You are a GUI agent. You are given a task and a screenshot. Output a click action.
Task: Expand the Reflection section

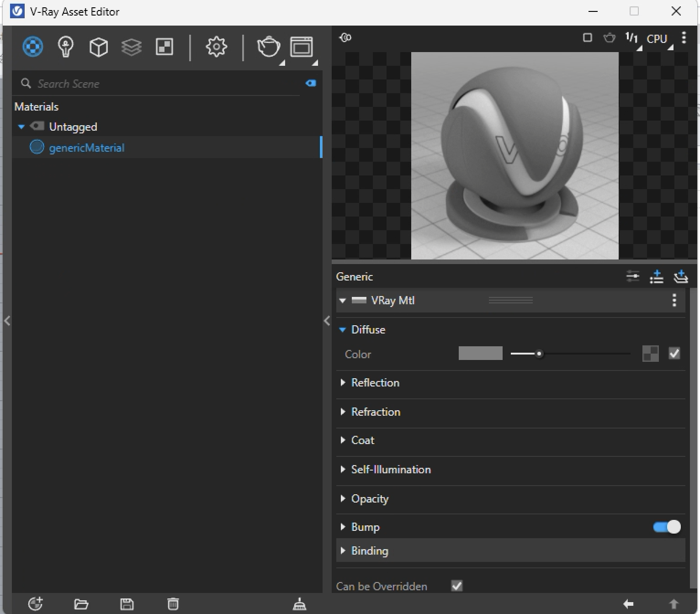pyautogui.click(x=343, y=382)
